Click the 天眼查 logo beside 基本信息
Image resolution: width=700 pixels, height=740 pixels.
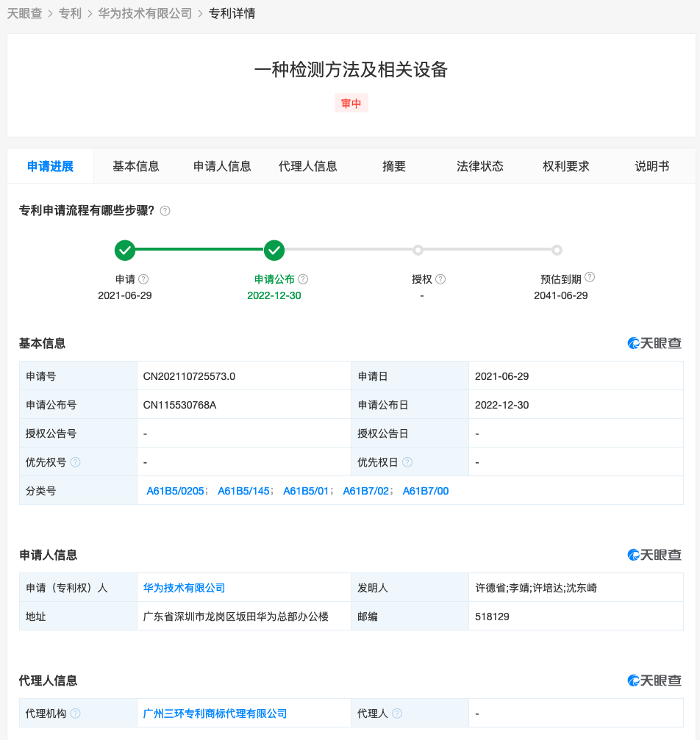[654, 342]
